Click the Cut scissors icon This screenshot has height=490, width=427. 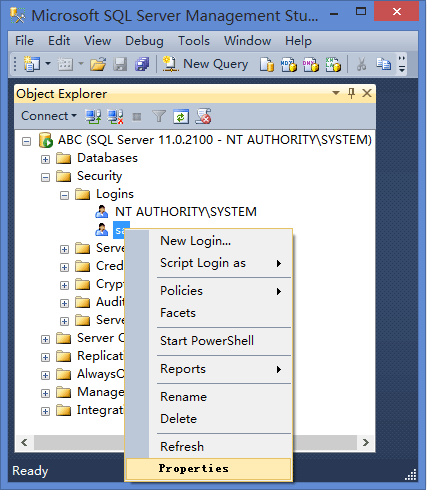click(x=361, y=64)
